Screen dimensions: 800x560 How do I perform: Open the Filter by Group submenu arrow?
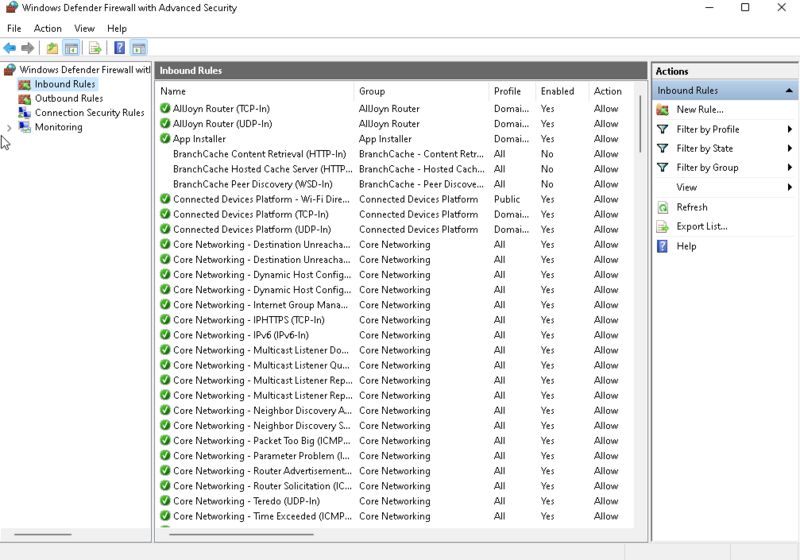(x=789, y=167)
